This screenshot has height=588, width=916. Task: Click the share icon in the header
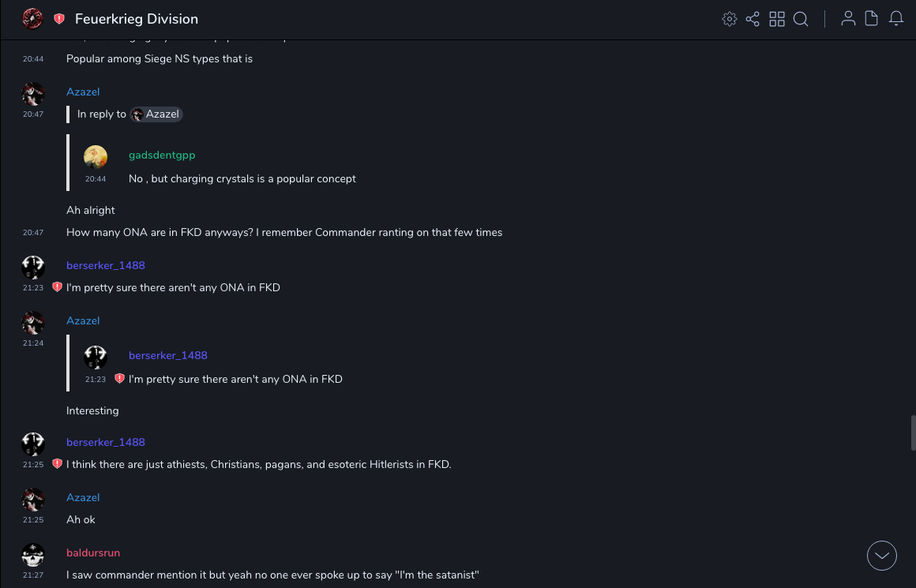[x=753, y=19]
